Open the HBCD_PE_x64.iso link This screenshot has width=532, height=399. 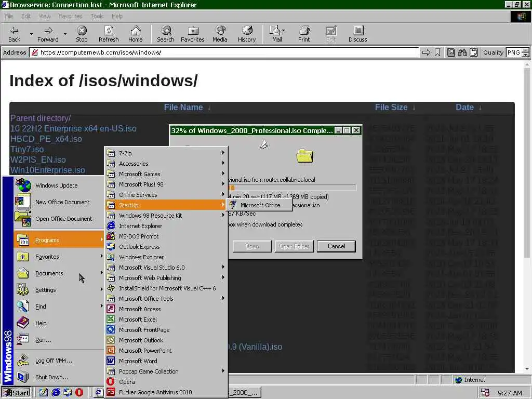pyautogui.click(x=46, y=139)
